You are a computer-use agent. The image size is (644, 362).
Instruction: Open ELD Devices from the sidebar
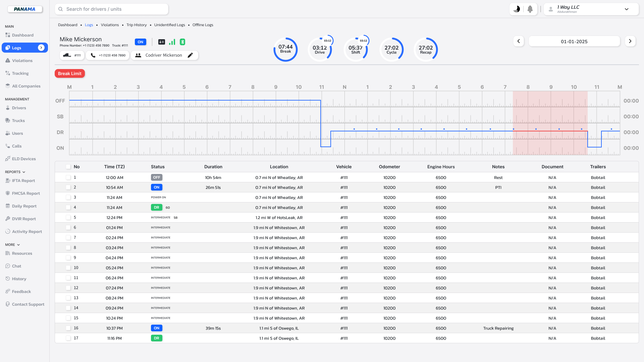click(x=23, y=159)
